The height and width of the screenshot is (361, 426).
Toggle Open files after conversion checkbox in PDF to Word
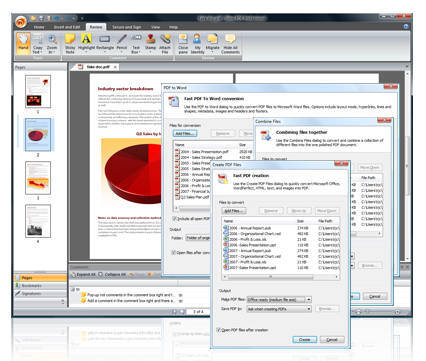point(174,252)
